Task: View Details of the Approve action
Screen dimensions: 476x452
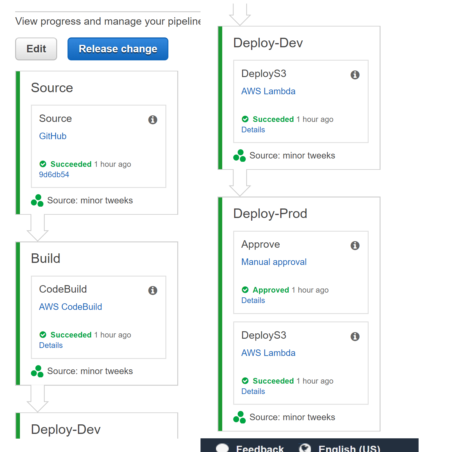Action: pyautogui.click(x=253, y=300)
